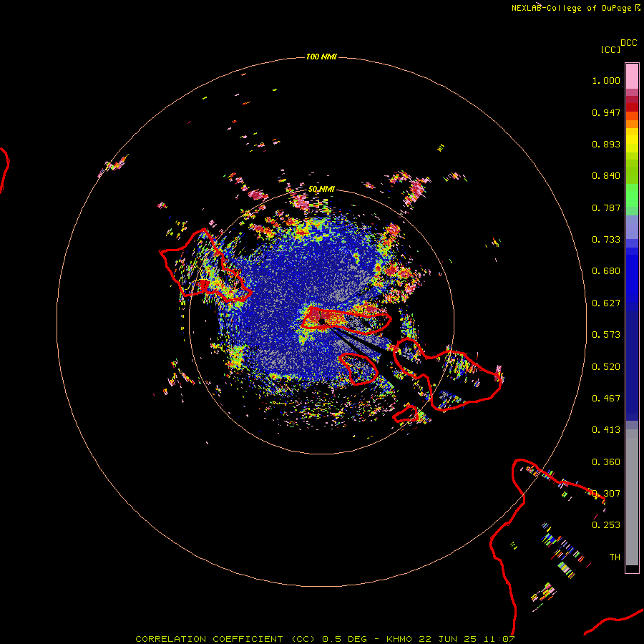
Task: Click the 100 NMI range ring label
Action: (321, 57)
